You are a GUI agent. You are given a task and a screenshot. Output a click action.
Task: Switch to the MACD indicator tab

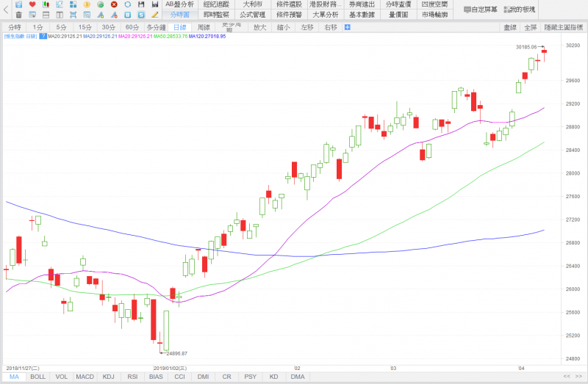pyautogui.click(x=85, y=377)
